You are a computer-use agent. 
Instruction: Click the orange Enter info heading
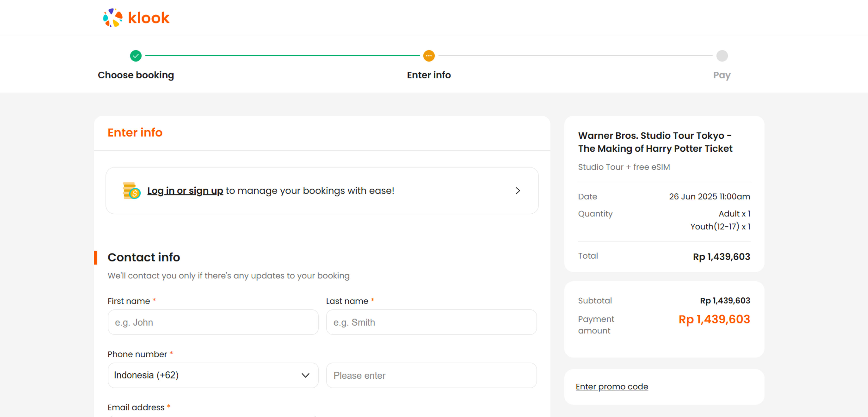(135, 132)
